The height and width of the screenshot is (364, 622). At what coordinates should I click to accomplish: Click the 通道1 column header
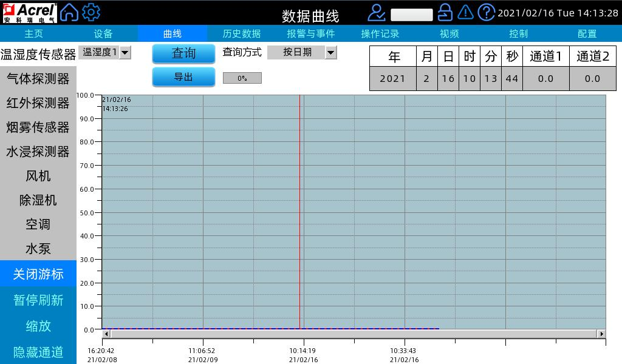546,56
